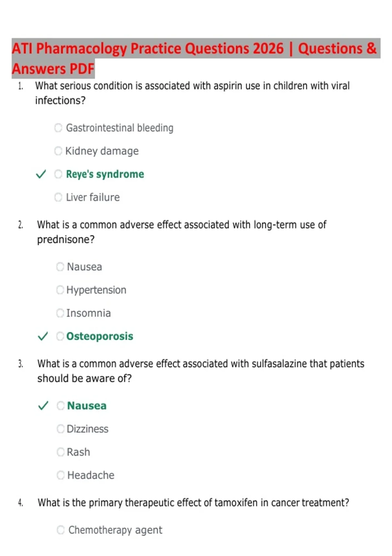Choose the Hypertension radio option

pyautogui.click(x=60, y=290)
